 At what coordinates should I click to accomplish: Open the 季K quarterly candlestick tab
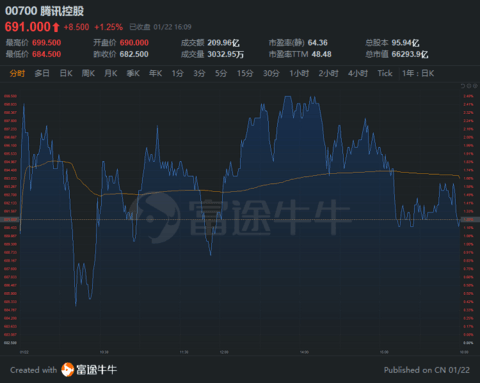tap(133, 73)
